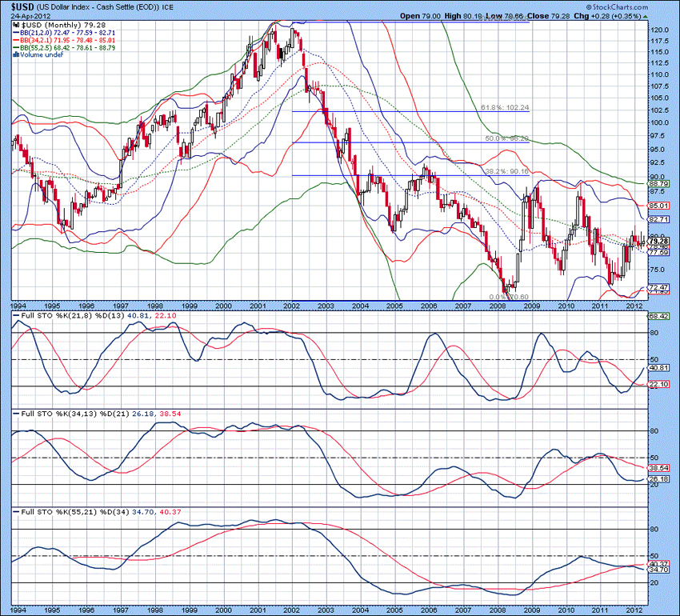
Task: Click the copyright symbol before StockCharts.com
Action: [589, 6]
